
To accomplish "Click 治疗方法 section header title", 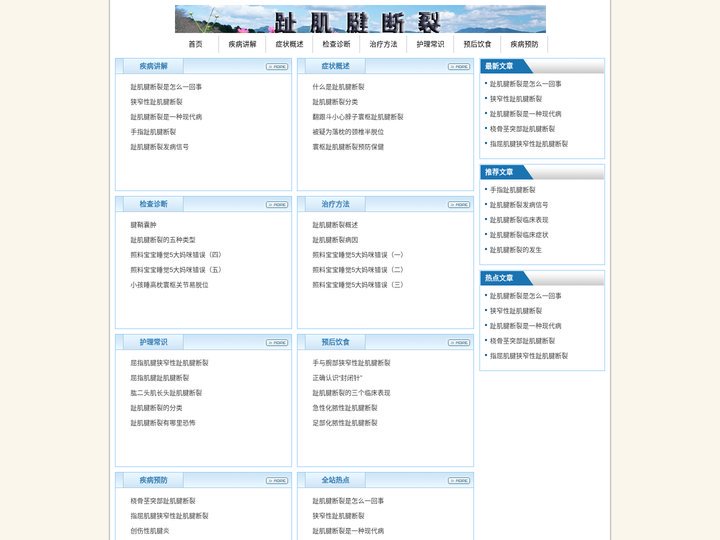I will (336, 204).
